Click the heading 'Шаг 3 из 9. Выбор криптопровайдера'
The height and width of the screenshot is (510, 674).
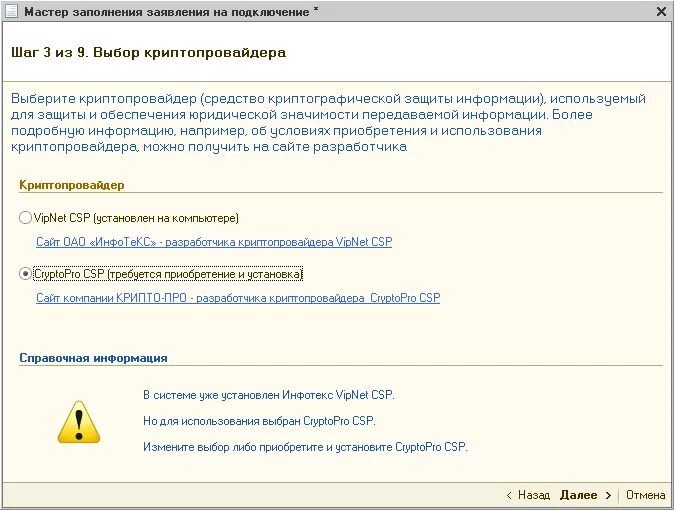click(148, 52)
